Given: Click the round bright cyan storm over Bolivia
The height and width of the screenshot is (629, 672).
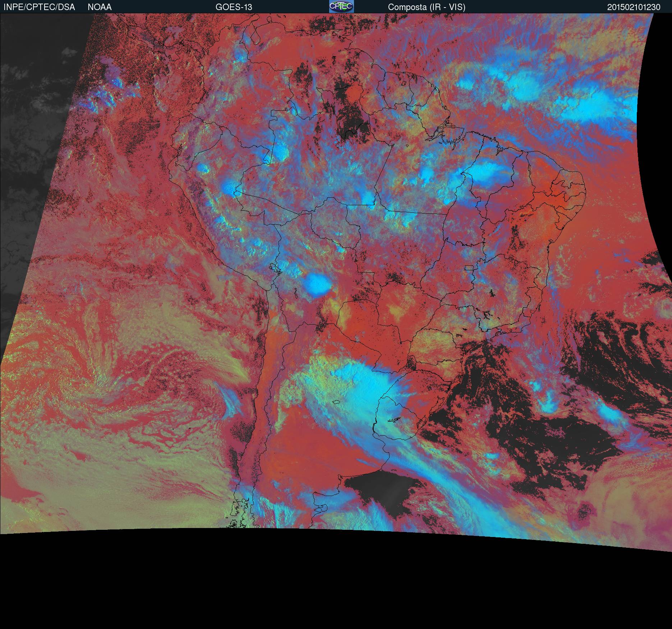Looking at the screenshot, I should tap(317, 284).
